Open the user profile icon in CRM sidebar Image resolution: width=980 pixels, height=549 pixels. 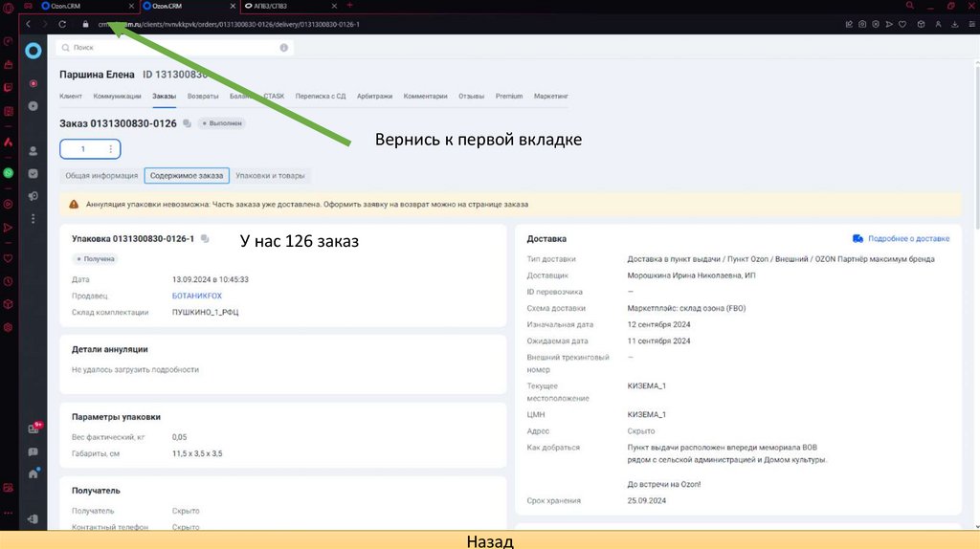33,151
